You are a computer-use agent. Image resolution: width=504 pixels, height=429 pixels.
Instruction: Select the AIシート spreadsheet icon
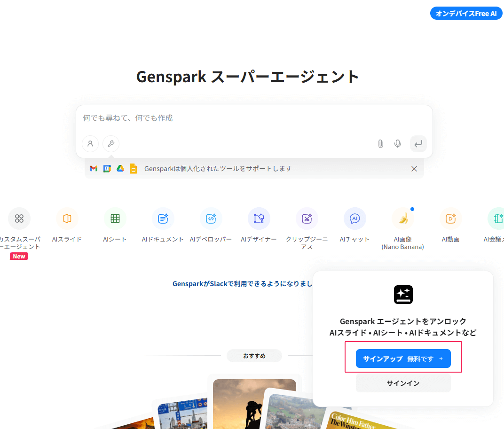click(x=115, y=218)
